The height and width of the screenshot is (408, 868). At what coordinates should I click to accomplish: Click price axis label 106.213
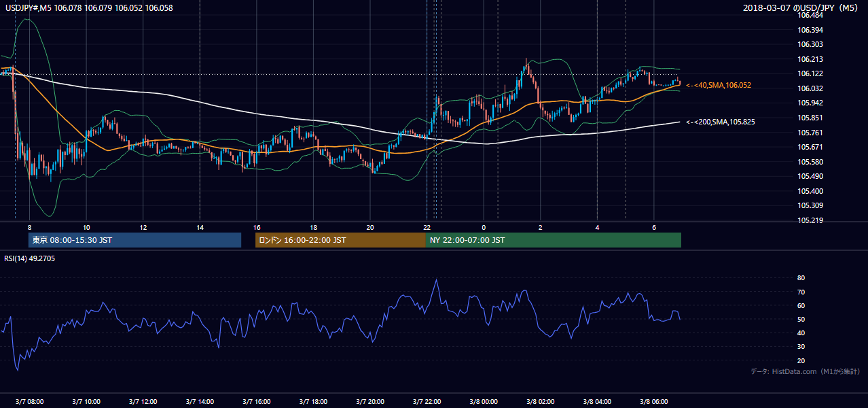(x=810, y=59)
